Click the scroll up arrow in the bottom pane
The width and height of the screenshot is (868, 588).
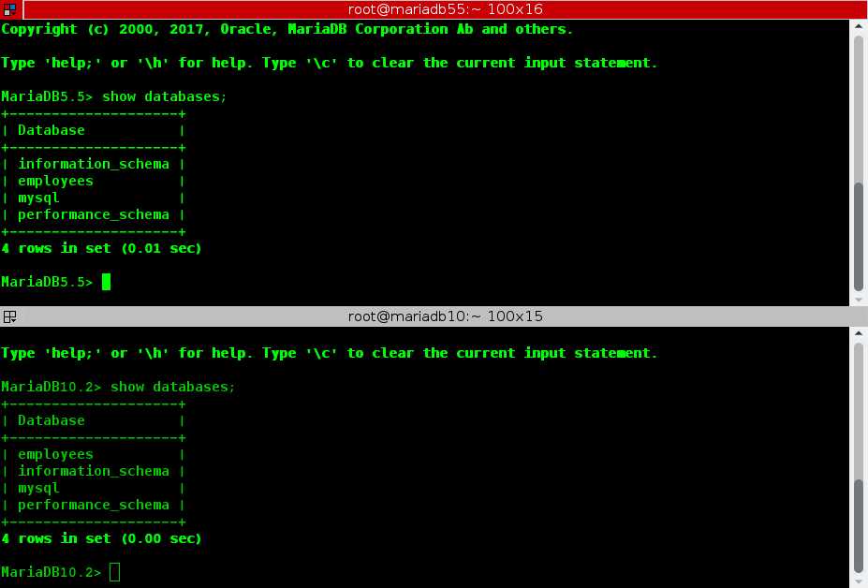coord(859,333)
